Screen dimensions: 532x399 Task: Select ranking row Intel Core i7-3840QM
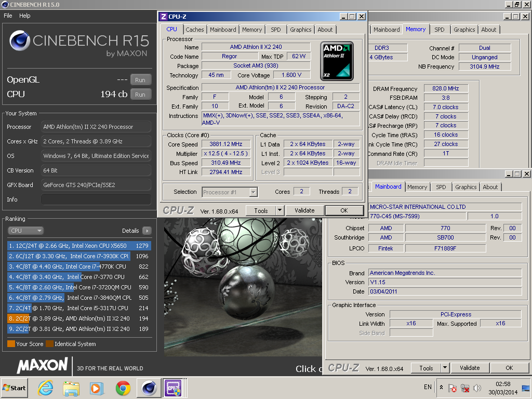[79, 298]
